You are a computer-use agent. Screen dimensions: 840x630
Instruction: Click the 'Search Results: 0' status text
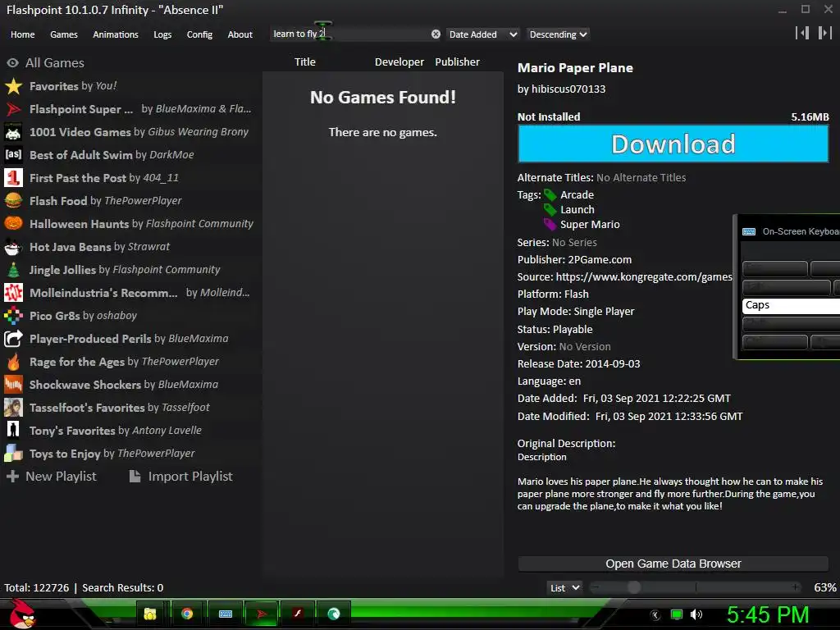(123, 588)
